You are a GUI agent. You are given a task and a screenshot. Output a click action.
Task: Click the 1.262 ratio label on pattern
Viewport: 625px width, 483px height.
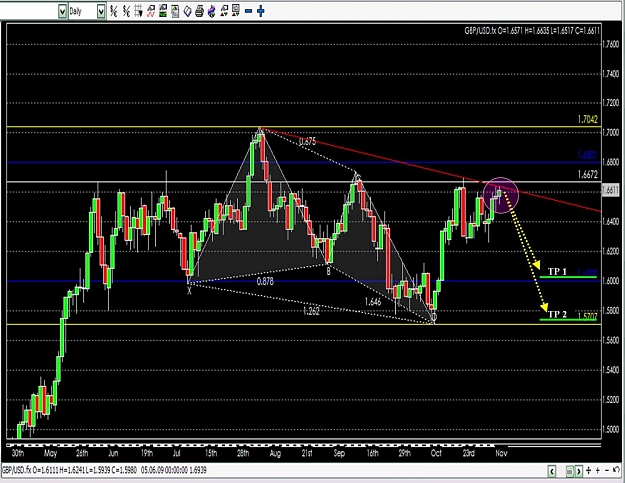311,311
